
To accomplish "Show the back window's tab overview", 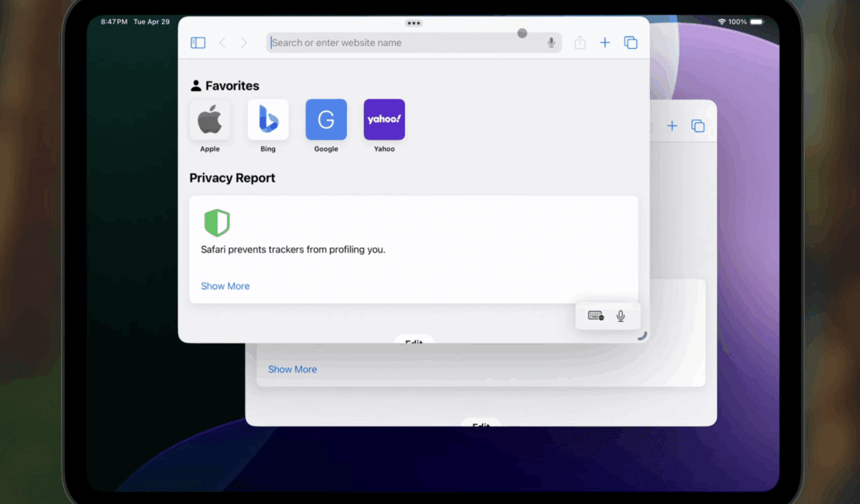I will point(698,126).
